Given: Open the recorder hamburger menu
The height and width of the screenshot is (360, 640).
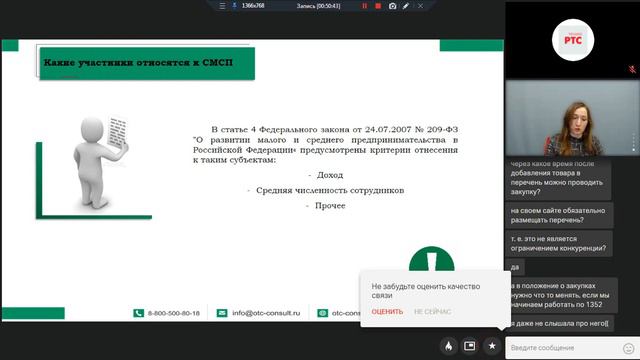Looking at the screenshot, I should (x=222, y=6).
